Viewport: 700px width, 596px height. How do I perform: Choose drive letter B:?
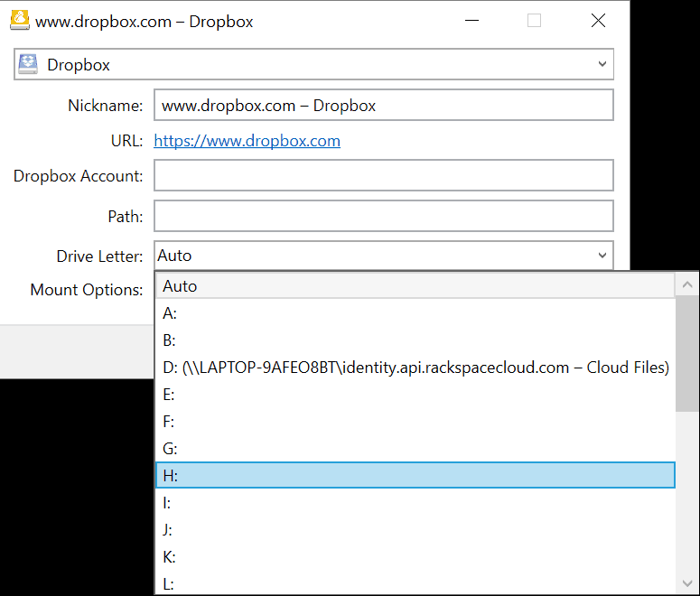(415, 340)
